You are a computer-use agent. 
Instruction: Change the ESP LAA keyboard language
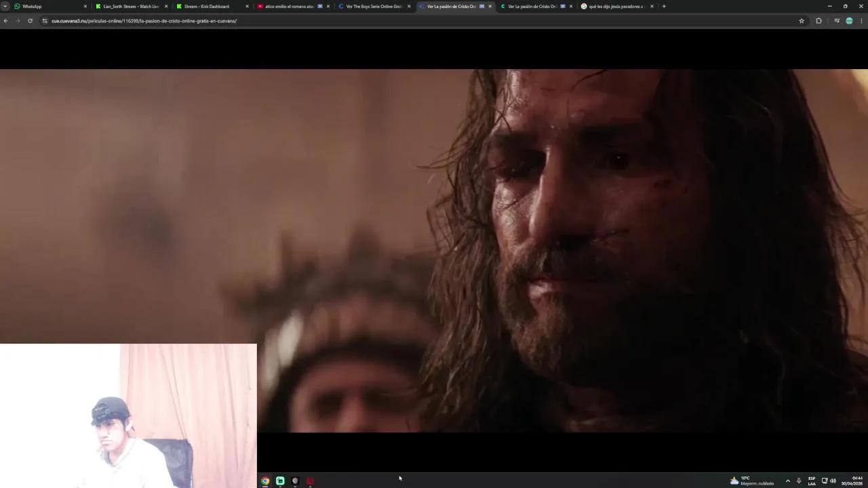click(812, 481)
